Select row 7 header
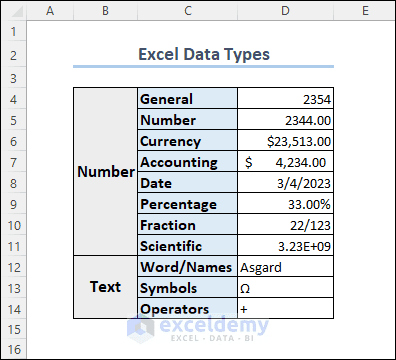The width and height of the screenshot is (396, 360). pyautogui.click(x=13, y=162)
